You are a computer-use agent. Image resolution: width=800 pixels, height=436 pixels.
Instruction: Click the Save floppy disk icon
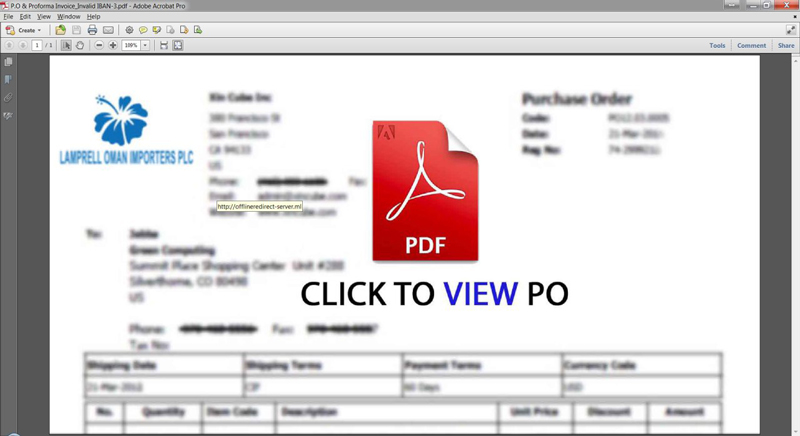[76, 30]
